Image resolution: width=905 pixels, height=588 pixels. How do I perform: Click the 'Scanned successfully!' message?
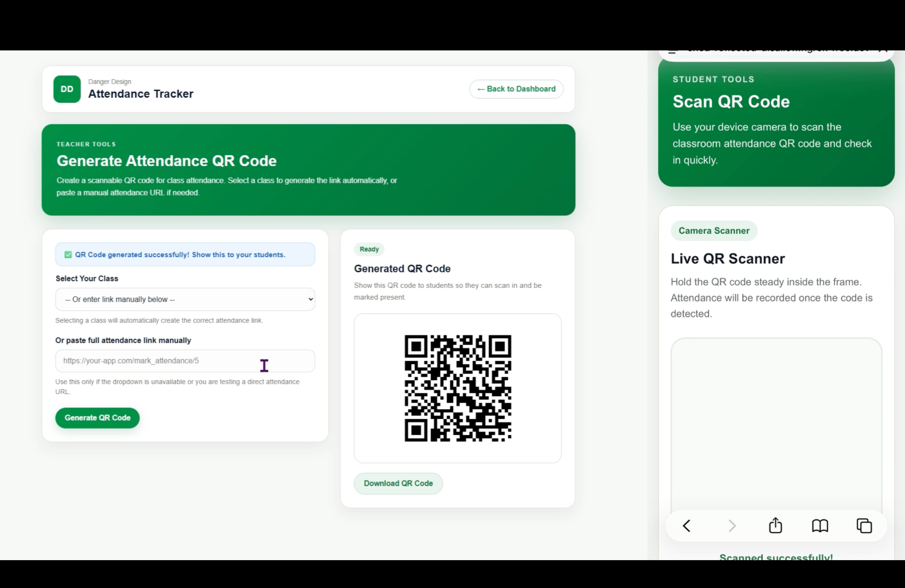[776, 557]
